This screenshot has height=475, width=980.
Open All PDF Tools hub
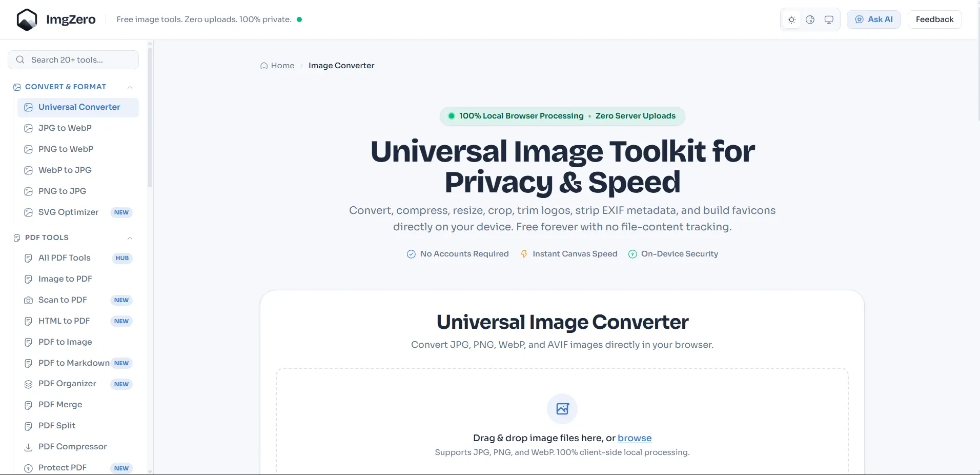(x=78, y=258)
